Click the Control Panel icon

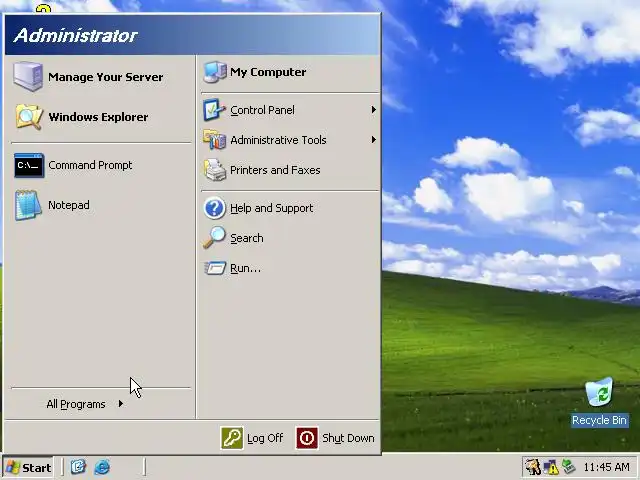pos(214,110)
